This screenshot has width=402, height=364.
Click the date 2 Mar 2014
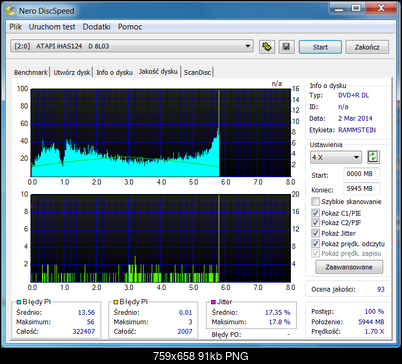355,118
